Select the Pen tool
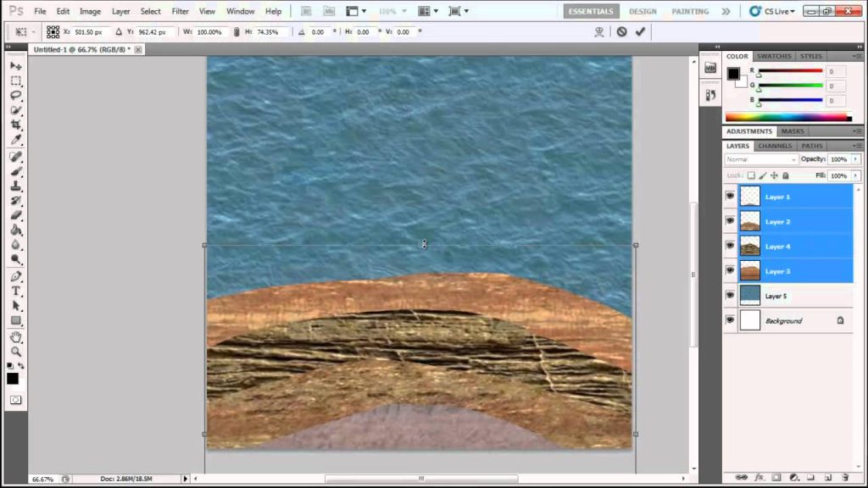The height and width of the screenshot is (488, 868). coord(15,277)
